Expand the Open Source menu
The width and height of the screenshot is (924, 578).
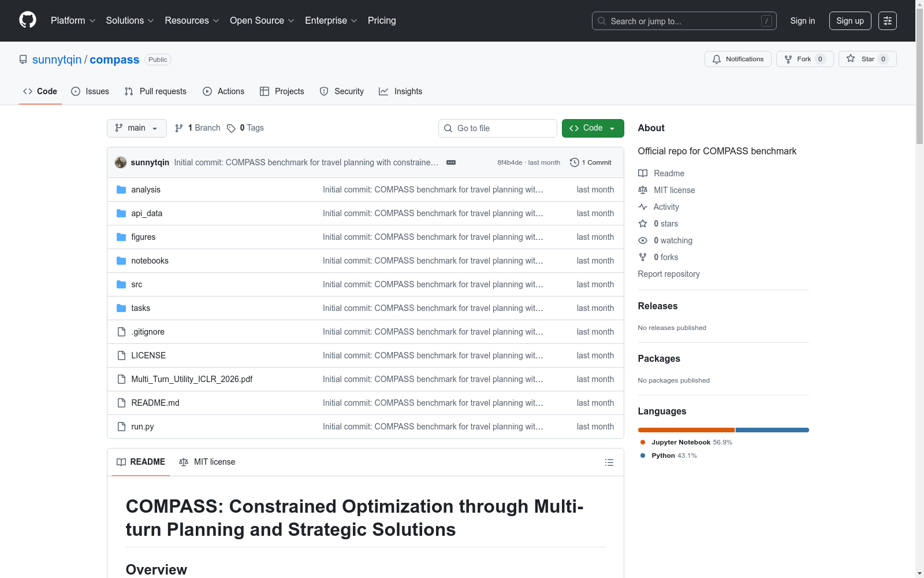click(262, 21)
